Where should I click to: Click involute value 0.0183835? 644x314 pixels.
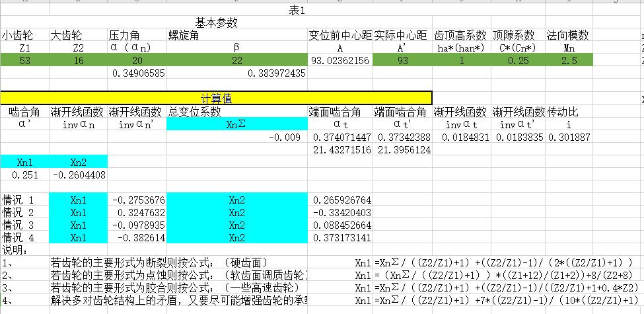pos(518,137)
